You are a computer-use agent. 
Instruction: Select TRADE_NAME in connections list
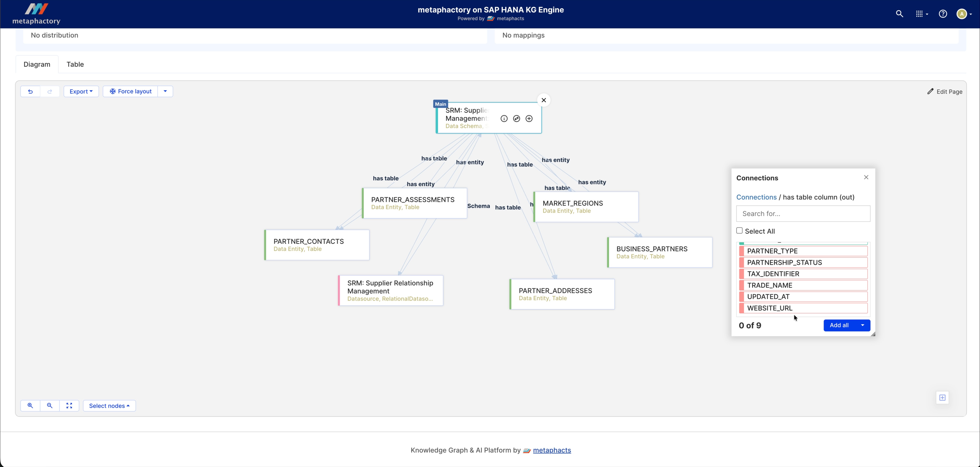click(x=803, y=285)
